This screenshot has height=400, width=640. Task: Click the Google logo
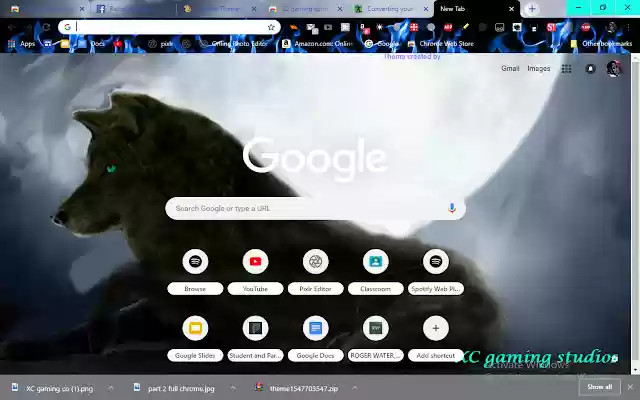click(x=315, y=158)
